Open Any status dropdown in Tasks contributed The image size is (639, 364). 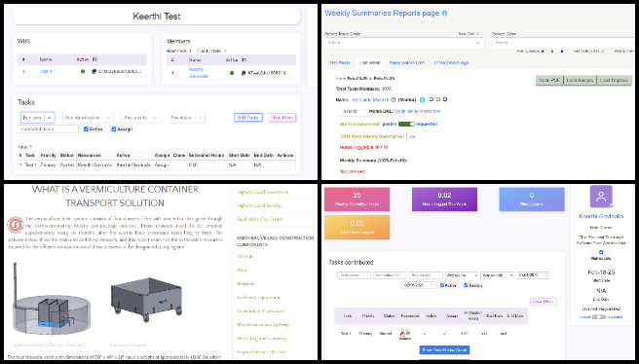(x=461, y=275)
